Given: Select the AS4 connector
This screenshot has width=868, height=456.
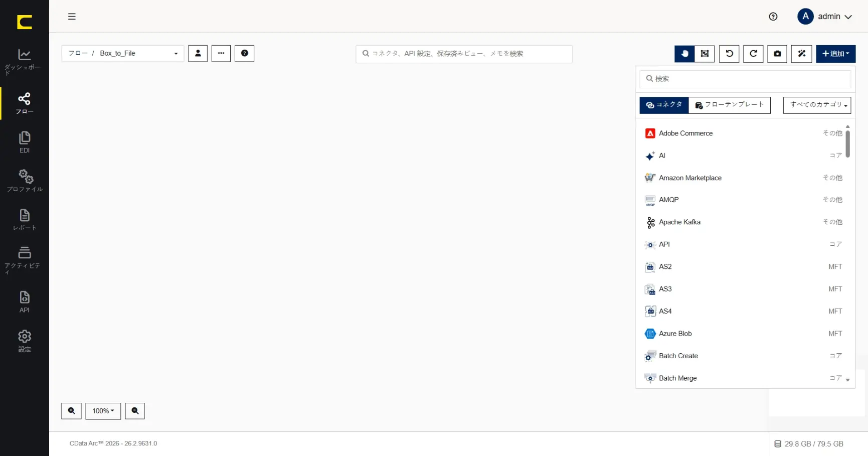Looking at the screenshot, I should tap(743, 311).
